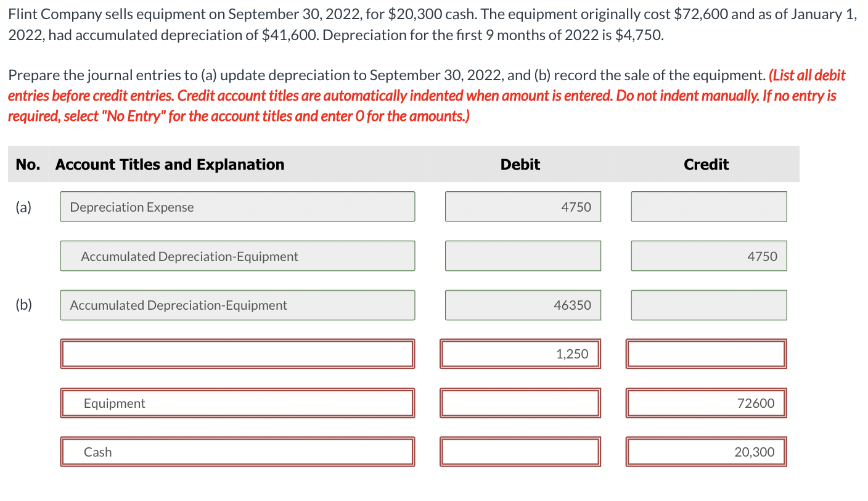Click the empty credit field in the blank account row
The height and width of the screenshot is (501, 868).
click(x=705, y=354)
